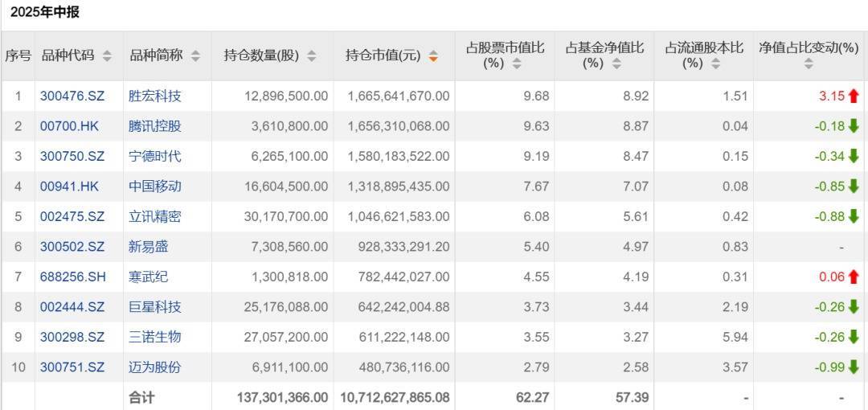View 三诺生物 stock page

[x=155, y=337]
